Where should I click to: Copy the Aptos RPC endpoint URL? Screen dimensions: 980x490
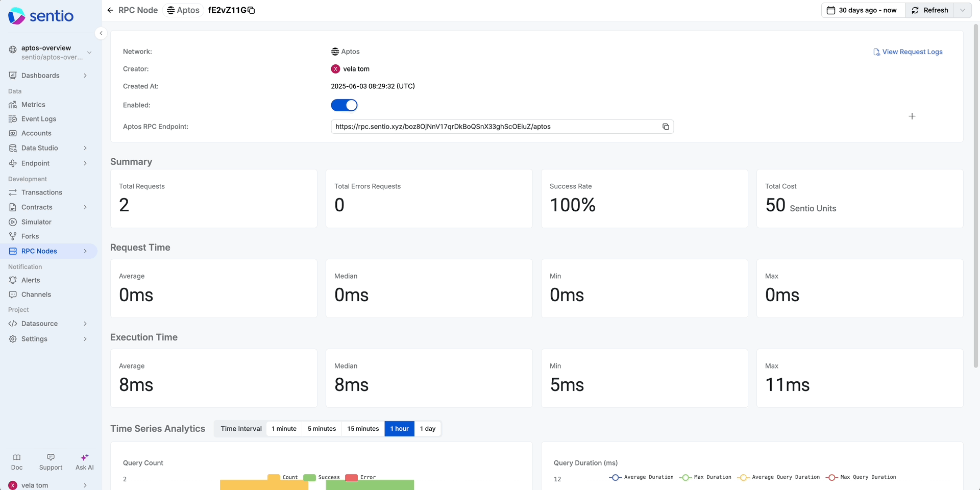pos(666,127)
